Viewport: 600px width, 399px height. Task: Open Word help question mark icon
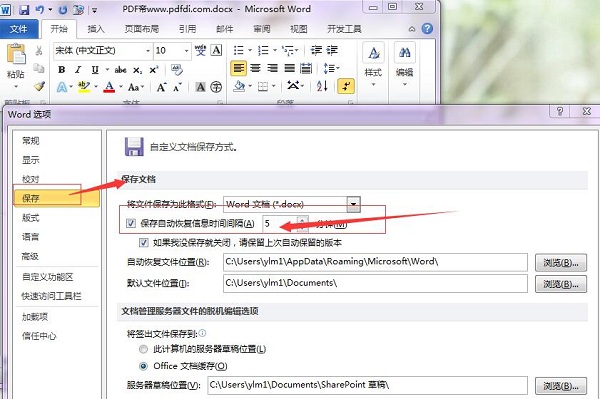click(427, 29)
